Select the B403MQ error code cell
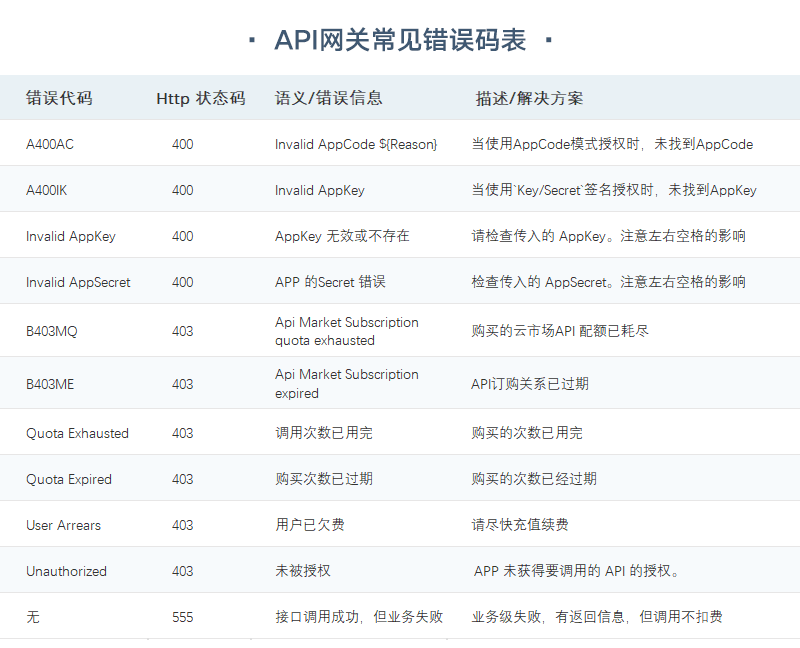This screenshot has height=648, width=800. tap(51, 331)
